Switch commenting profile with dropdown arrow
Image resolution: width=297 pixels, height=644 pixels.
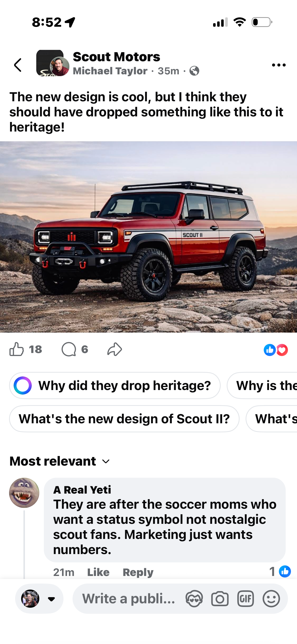coord(52,599)
